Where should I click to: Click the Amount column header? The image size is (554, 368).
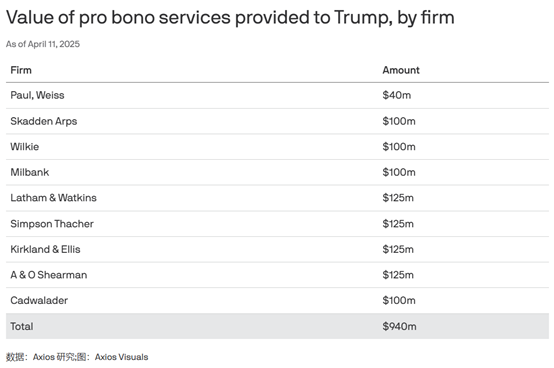(x=401, y=70)
